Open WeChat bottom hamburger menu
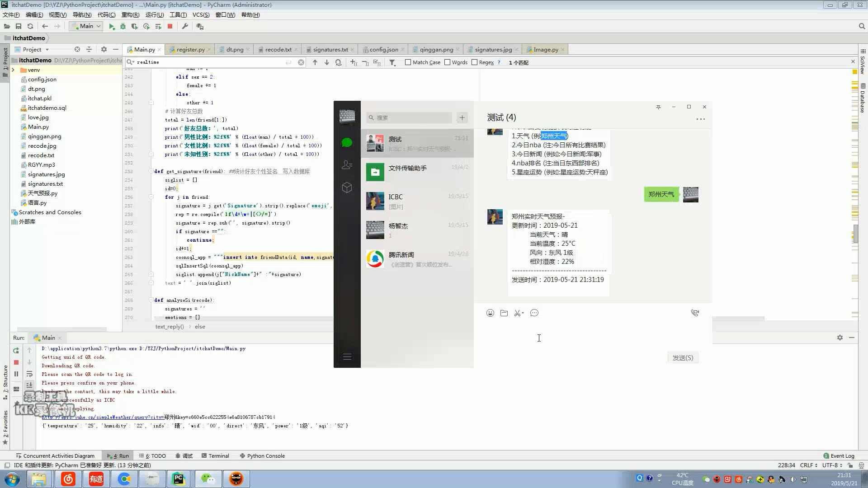Screen dimensions: 868x488 (347, 357)
